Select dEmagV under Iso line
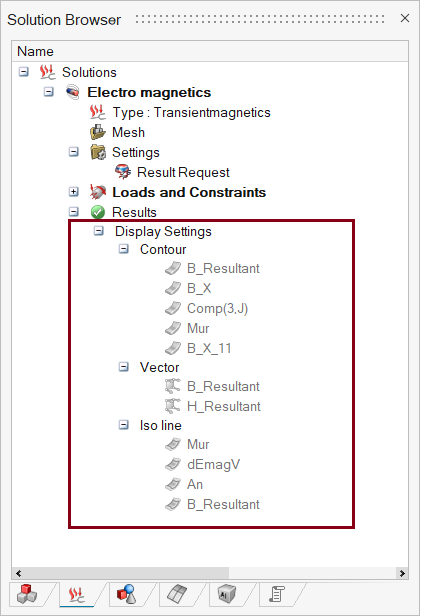This screenshot has height=616, width=422. tap(213, 464)
